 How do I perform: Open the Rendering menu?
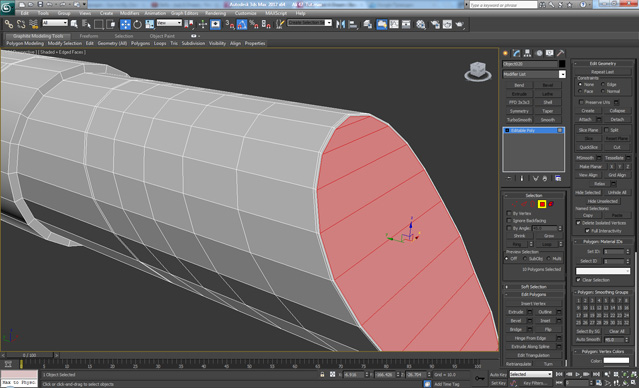click(x=215, y=13)
